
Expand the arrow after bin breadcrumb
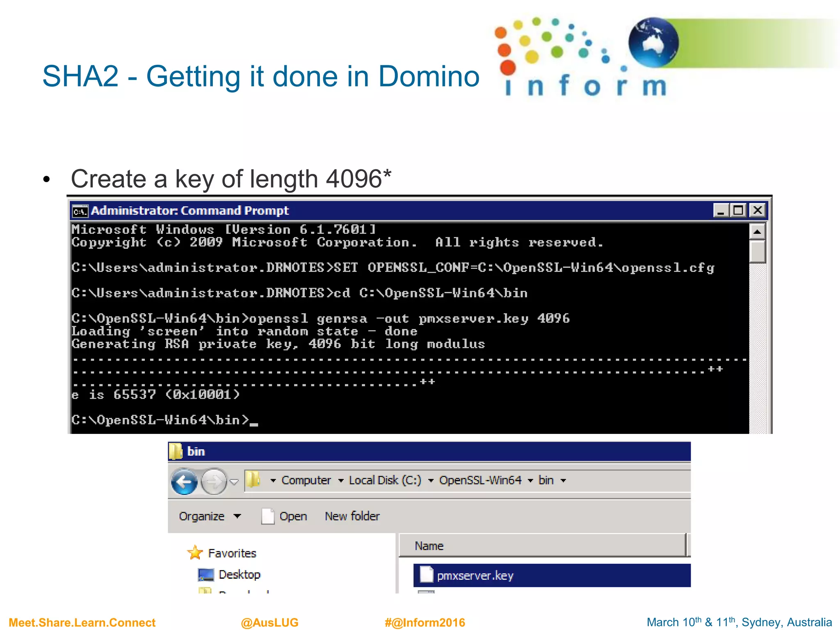pyautogui.click(x=563, y=481)
